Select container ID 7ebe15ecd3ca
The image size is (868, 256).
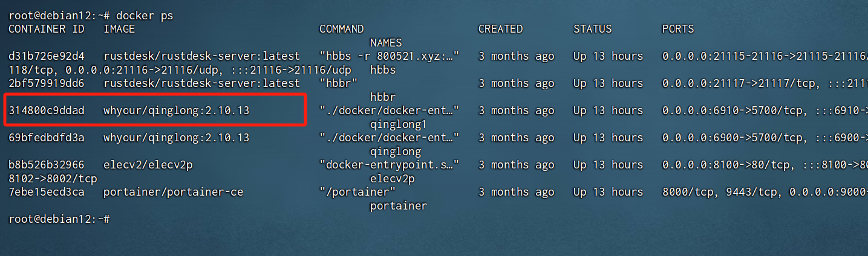(47, 192)
